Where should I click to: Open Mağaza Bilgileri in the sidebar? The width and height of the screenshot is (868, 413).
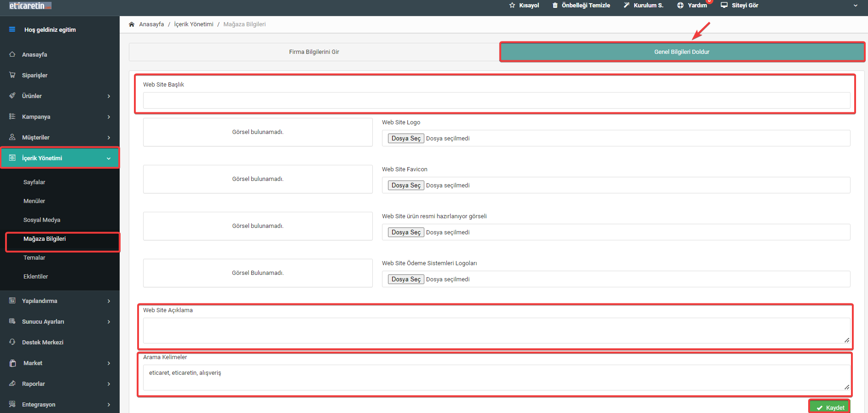tap(45, 239)
